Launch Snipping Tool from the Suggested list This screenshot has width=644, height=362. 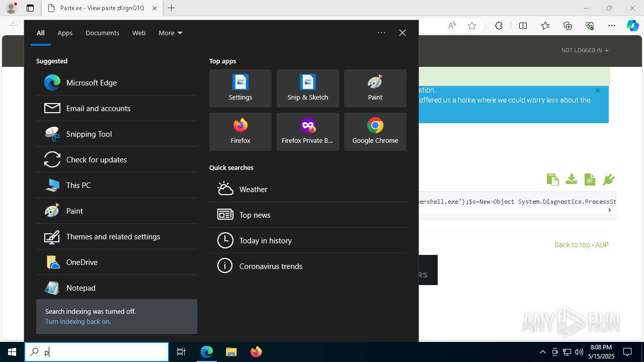coord(117,134)
